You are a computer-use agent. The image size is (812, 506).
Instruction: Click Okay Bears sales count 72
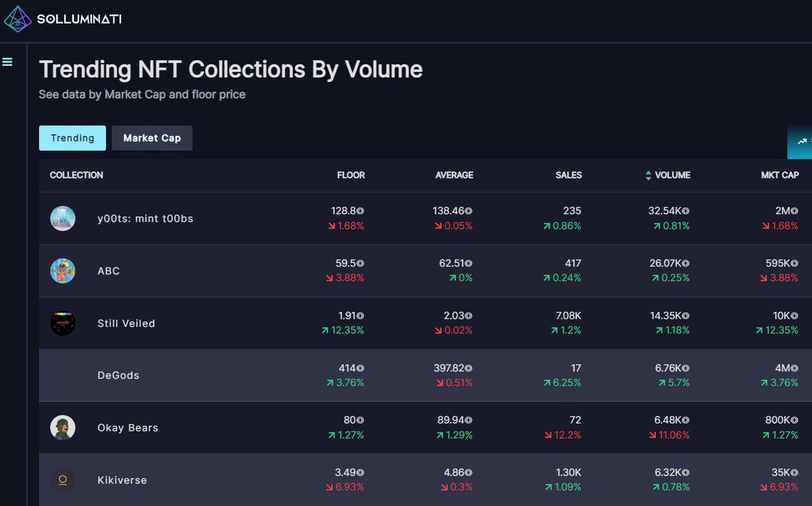tap(574, 420)
